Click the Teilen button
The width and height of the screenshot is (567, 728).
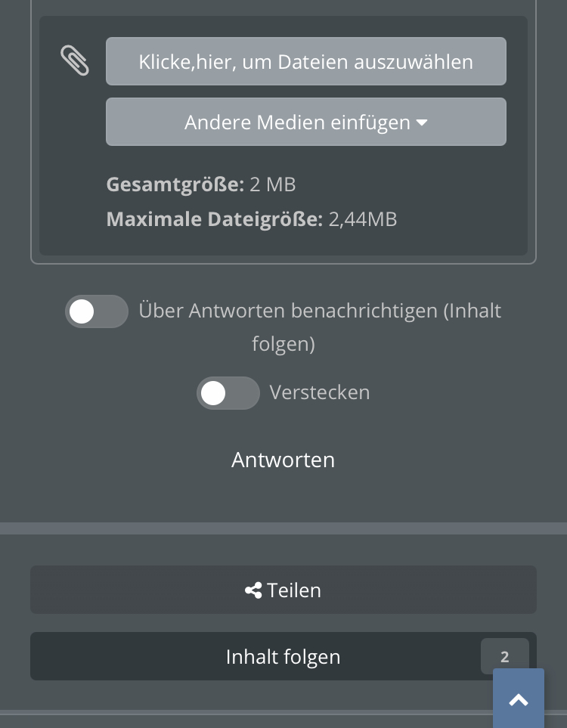click(x=283, y=590)
